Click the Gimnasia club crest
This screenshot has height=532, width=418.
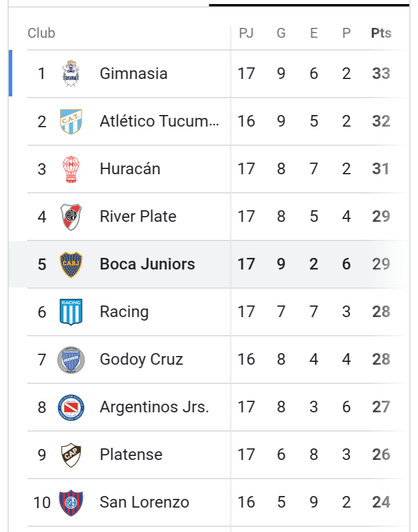coord(71,74)
